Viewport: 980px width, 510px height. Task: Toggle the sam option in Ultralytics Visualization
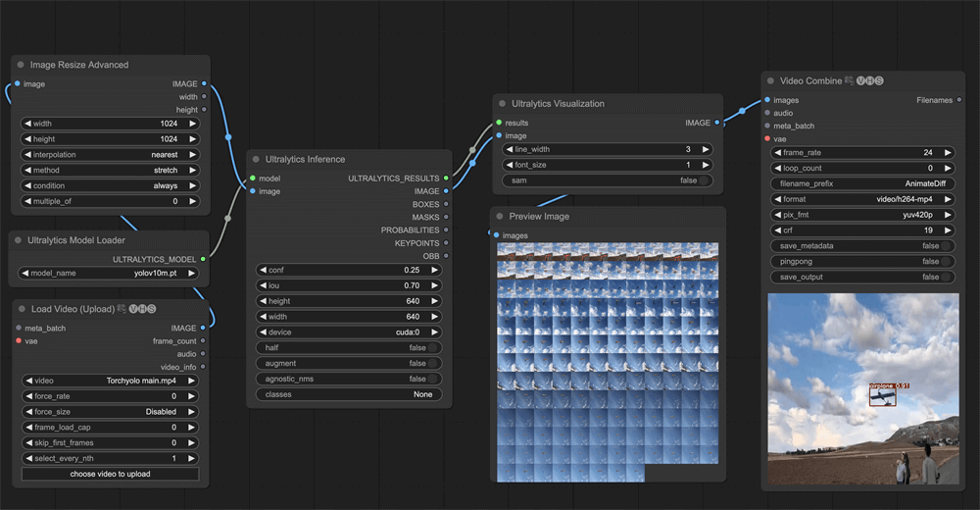click(608, 180)
